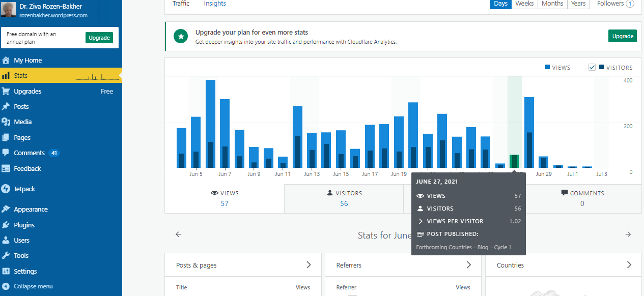Open My Home house icon
644x296 pixels.
pos(6,60)
